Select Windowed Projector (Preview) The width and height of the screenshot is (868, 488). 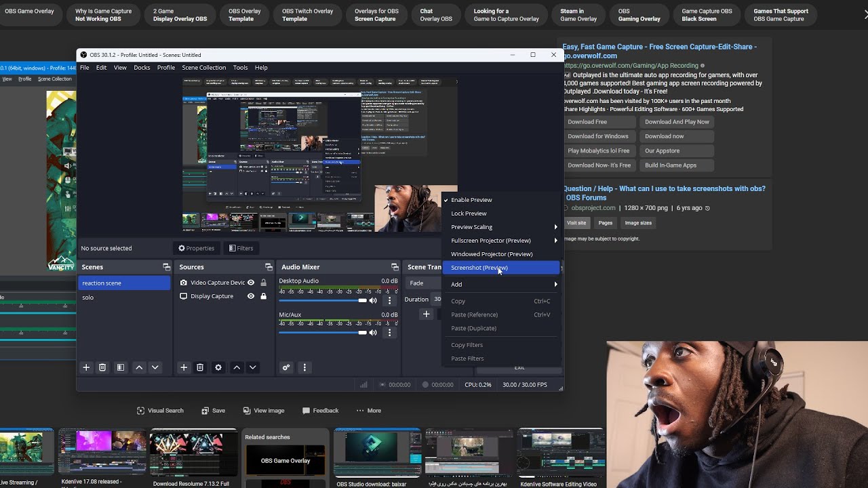tap(500, 254)
